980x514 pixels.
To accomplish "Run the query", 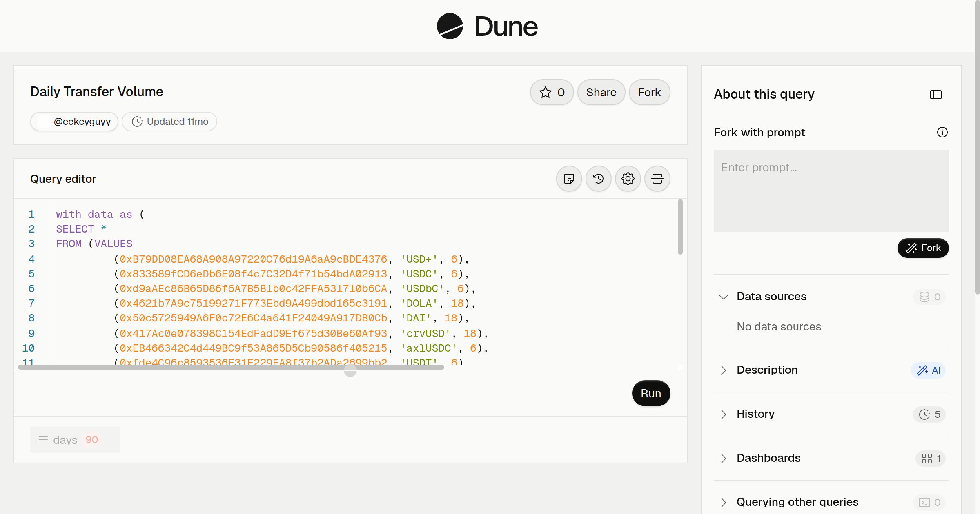I will tap(651, 393).
